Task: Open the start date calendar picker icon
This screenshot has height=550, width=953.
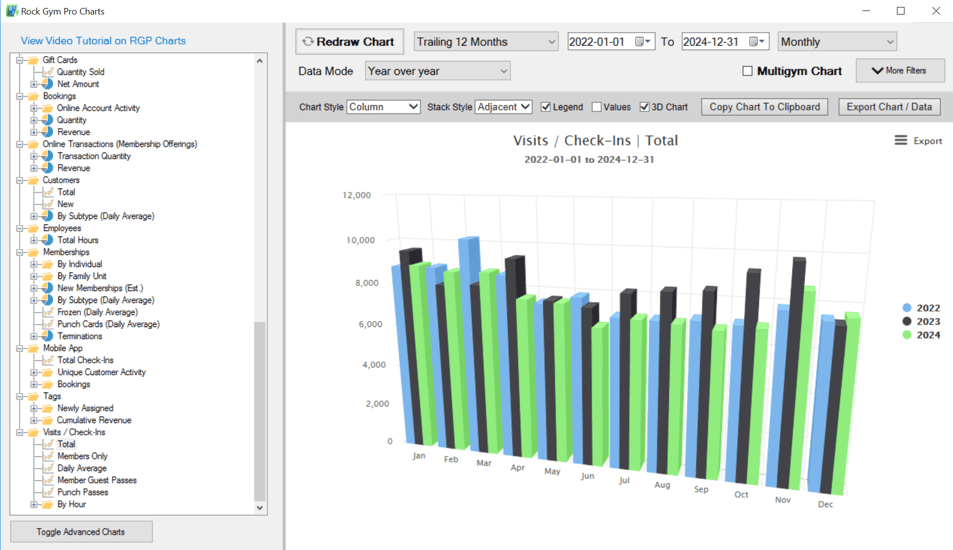Action: 642,42
